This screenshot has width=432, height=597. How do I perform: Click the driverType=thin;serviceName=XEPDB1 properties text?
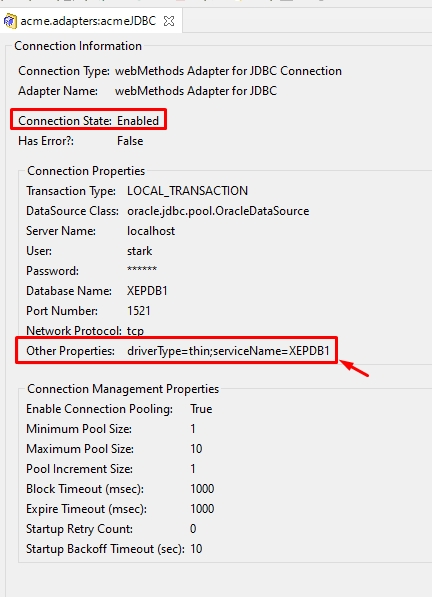[228, 351]
